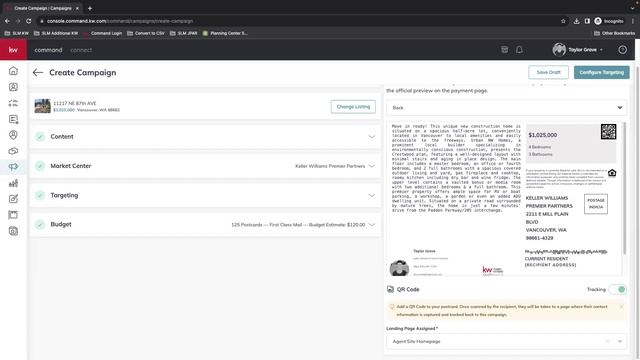Open the Command Login bookmark
640x360 pixels.
(x=102, y=33)
